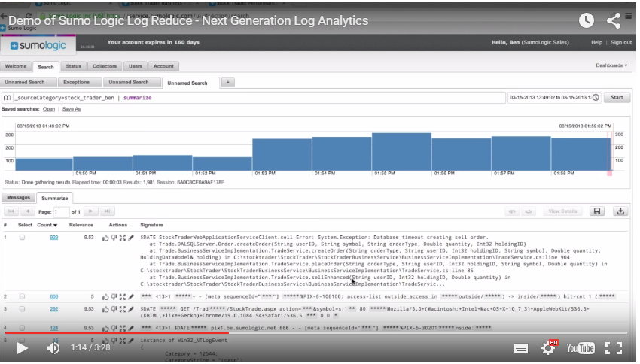Go to first results page
The image size is (640, 364).
[x=11, y=211]
